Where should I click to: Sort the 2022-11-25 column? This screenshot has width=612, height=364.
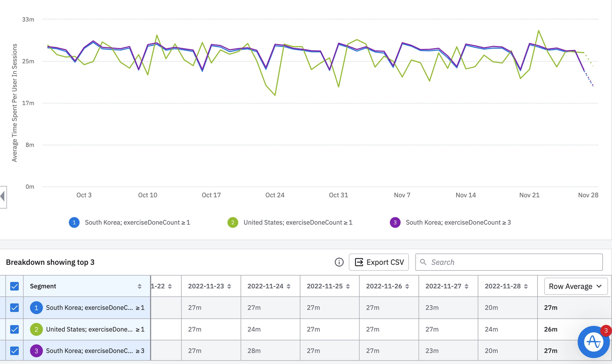[x=348, y=286]
